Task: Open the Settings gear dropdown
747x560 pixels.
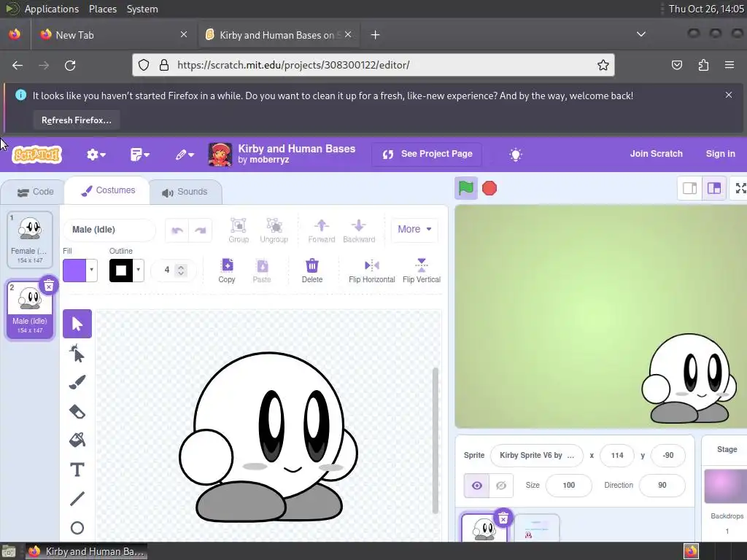Action: 96,155
